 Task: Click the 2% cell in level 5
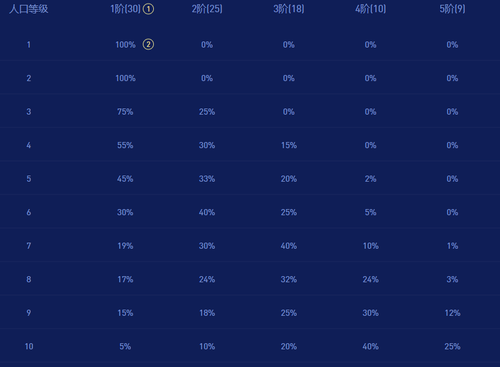click(371, 179)
